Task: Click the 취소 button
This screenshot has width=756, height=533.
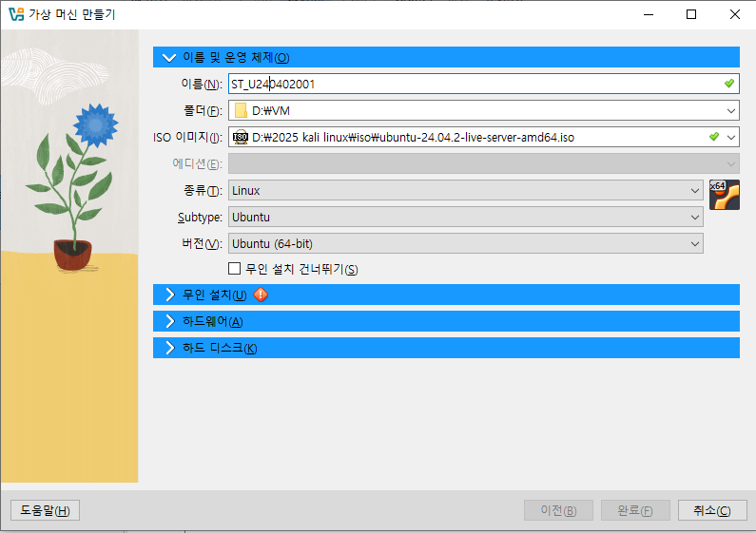Action: [x=712, y=510]
